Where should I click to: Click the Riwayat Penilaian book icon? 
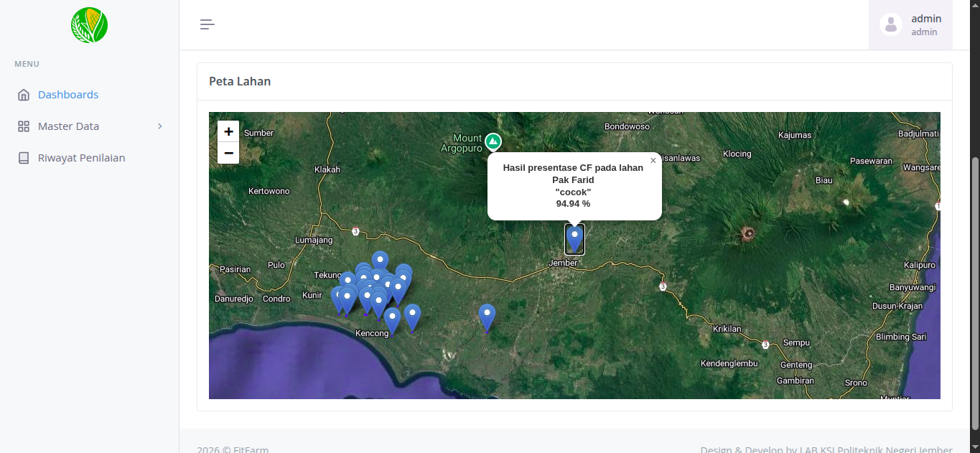pyautogui.click(x=24, y=158)
